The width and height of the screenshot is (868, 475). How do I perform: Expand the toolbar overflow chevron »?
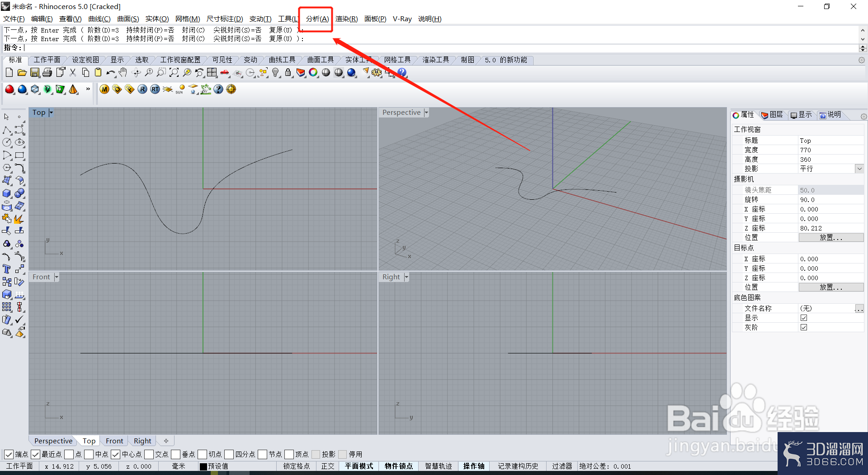click(88, 89)
